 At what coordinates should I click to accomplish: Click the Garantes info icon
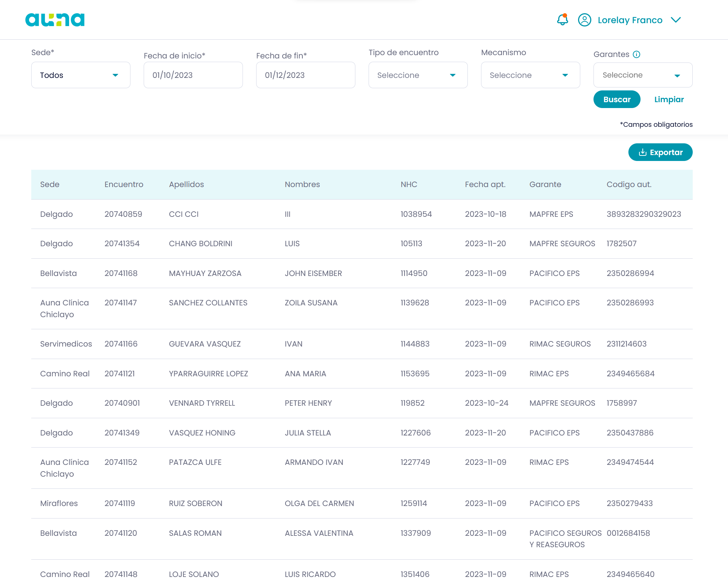pyautogui.click(x=636, y=54)
